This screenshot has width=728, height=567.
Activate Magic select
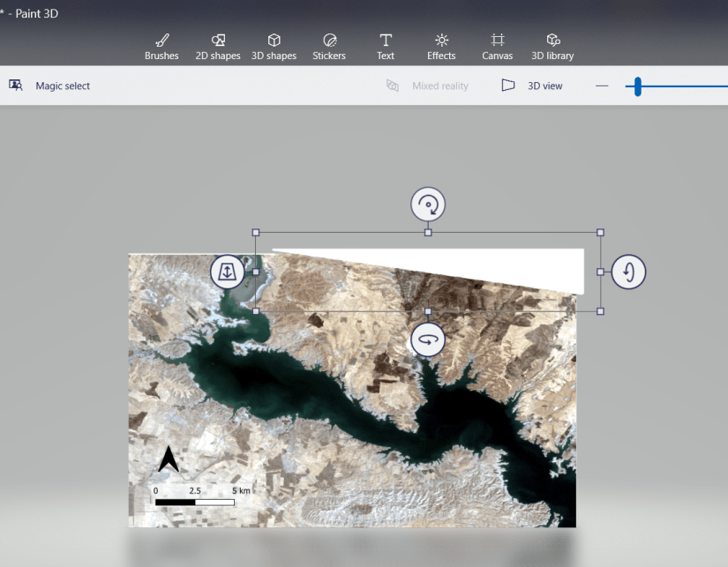pos(49,86)
